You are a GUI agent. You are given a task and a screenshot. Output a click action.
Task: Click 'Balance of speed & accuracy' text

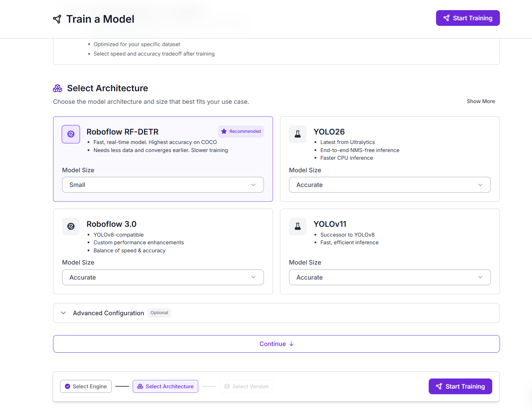click(130, 251)
